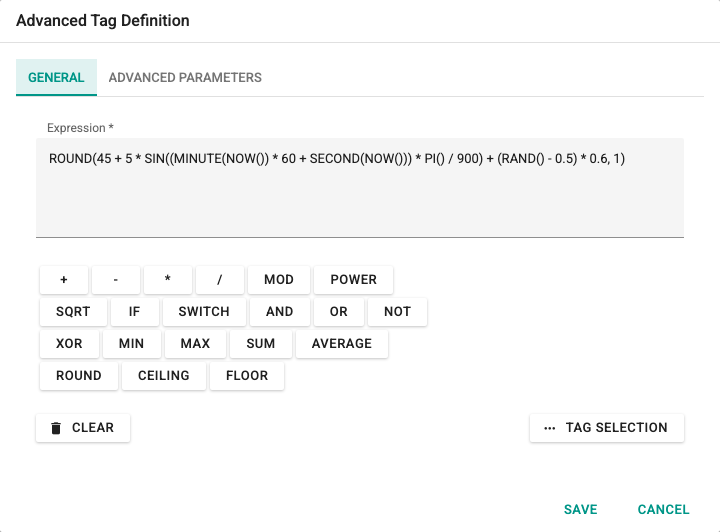This screenshot has height=532, width=720.
Task: Insert the divide operator
Action: tap(219, 280)
